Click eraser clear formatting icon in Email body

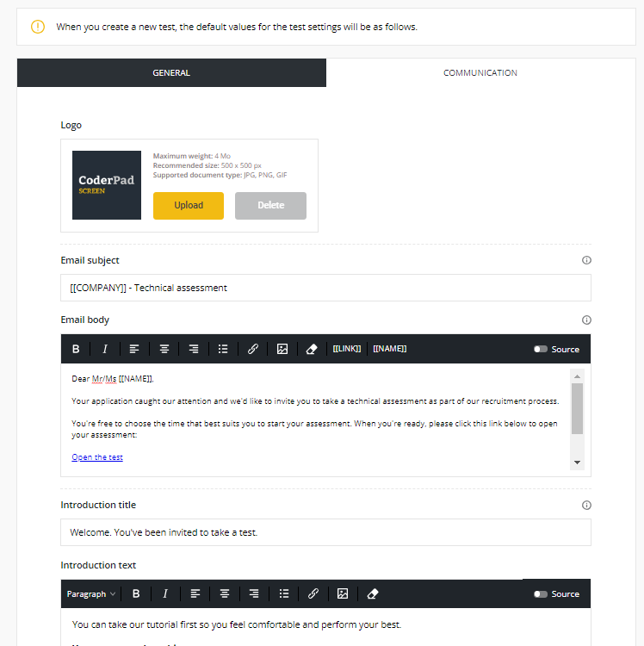pyautogui.click(x=312, y=349)
